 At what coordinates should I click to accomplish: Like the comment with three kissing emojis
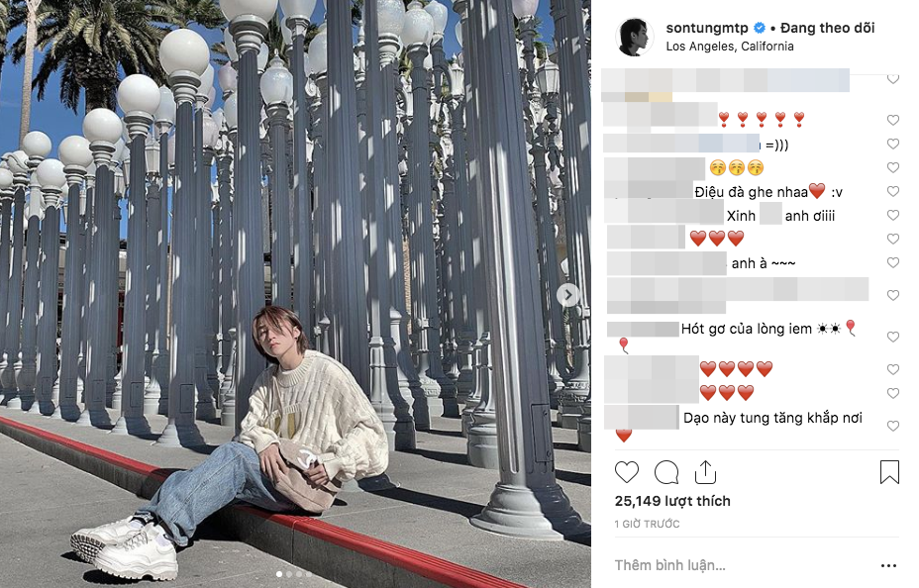click(892, 167)
